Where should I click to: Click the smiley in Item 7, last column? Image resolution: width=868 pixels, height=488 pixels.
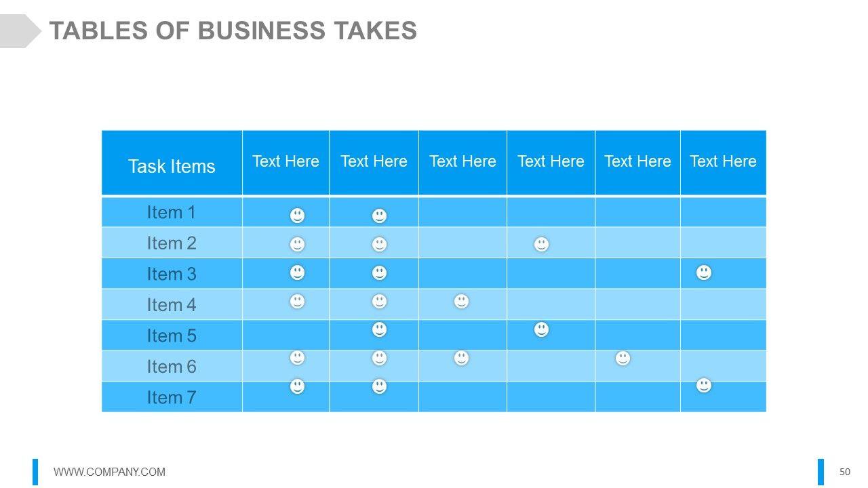pos(704,386)
